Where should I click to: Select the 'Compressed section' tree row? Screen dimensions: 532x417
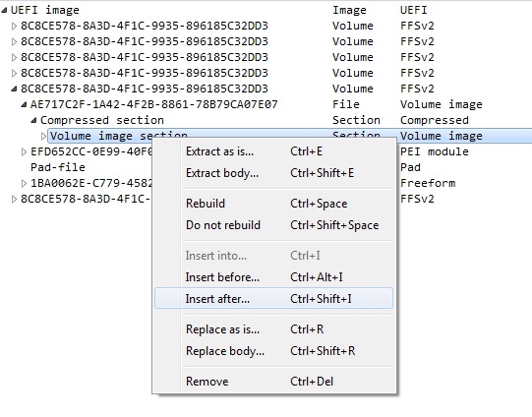pyautogui.click(x=102, y=120)
